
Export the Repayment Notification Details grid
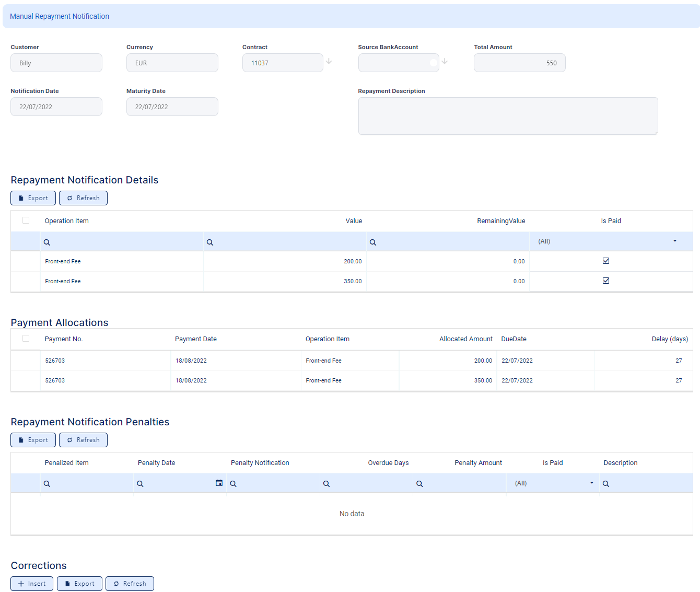tap(33, 198)
